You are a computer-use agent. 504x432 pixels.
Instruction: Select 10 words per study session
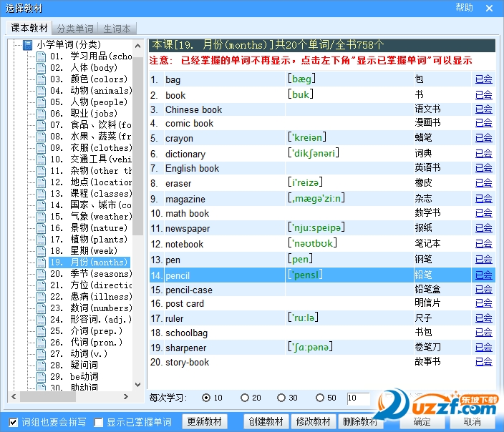point(205,398)
